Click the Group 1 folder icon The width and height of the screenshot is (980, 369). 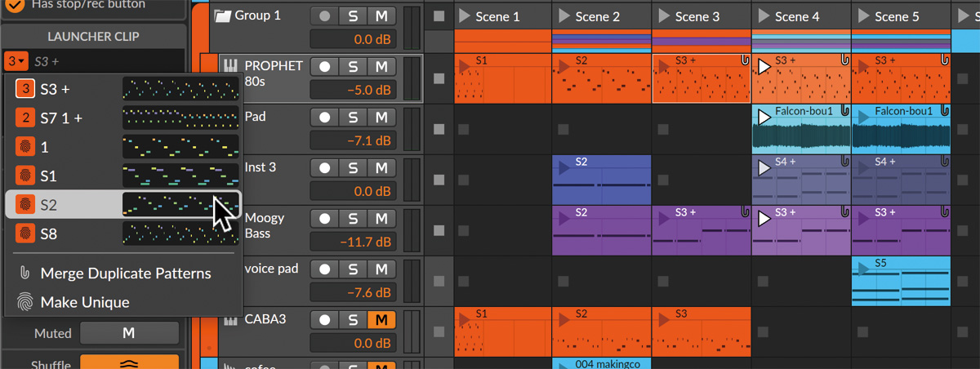[221, 16]
